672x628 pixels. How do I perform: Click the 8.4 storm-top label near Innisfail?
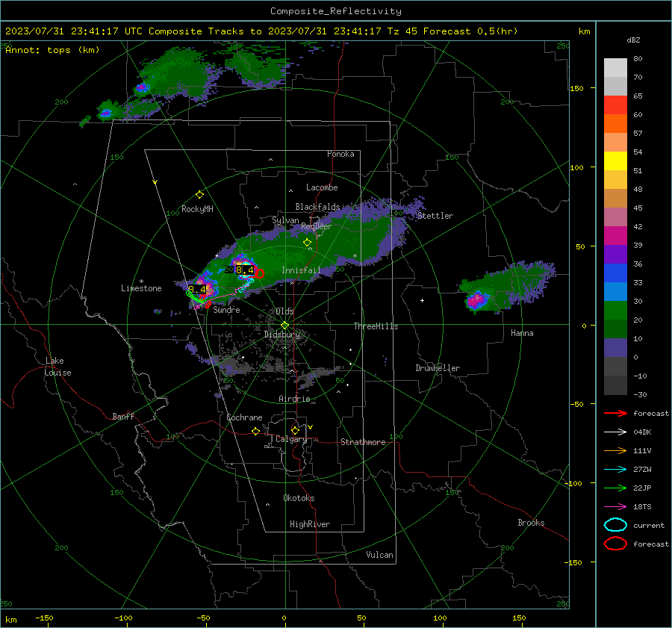[x=245, y=270]
